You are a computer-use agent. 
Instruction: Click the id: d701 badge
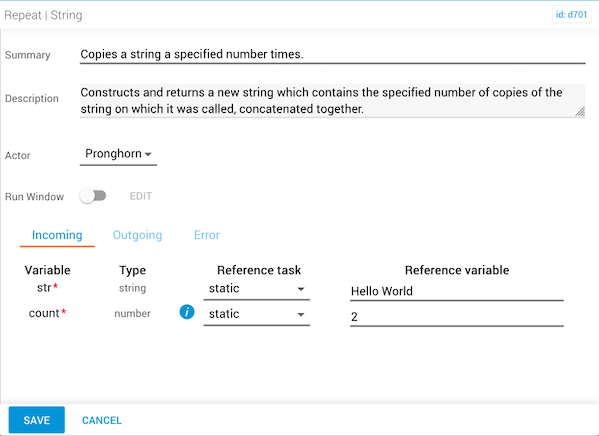(x=571, y=15)
